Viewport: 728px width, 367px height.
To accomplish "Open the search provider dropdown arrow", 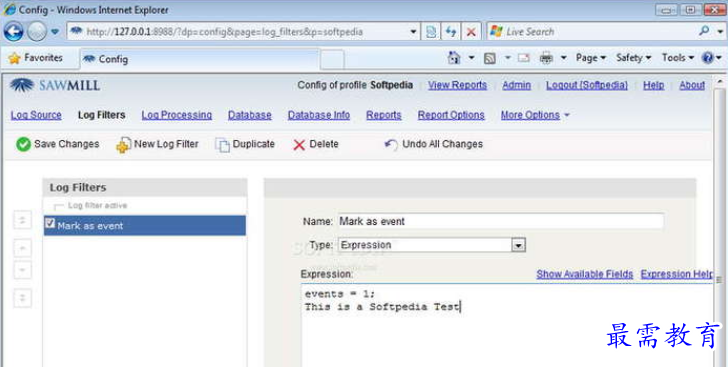I will click(x=720, y=32).
